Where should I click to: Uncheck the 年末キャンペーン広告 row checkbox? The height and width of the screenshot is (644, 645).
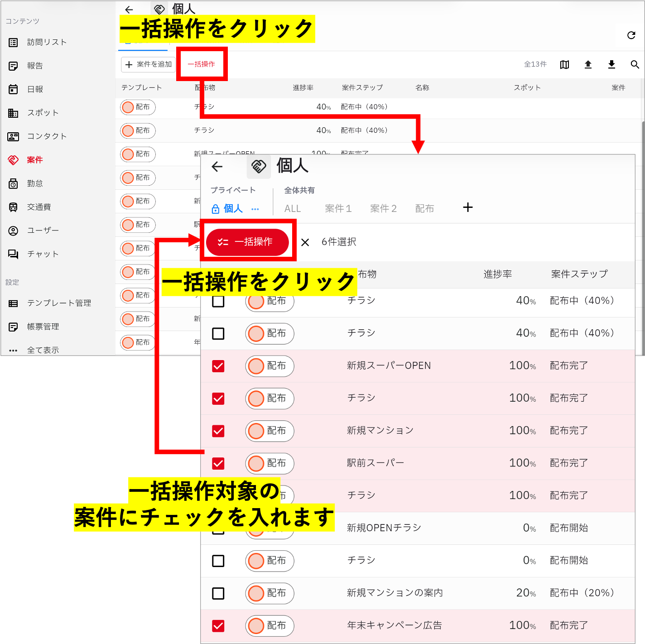pyautogui.click(x=218, y=626)
